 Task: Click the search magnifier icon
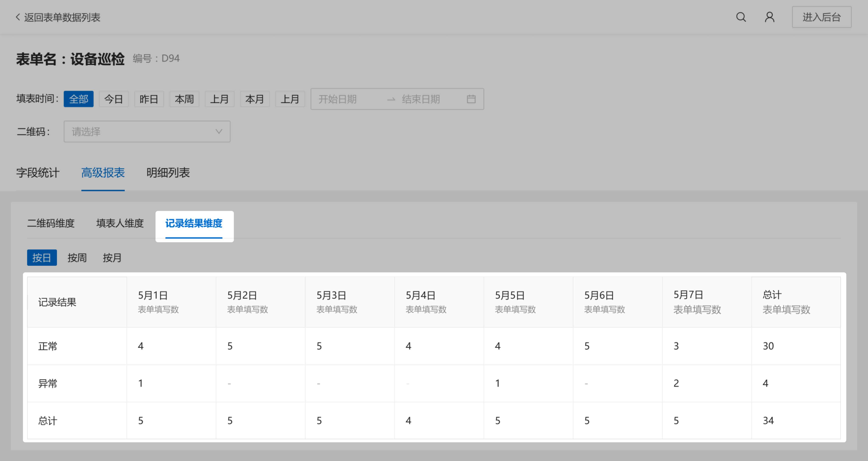[x=741, y=17]
